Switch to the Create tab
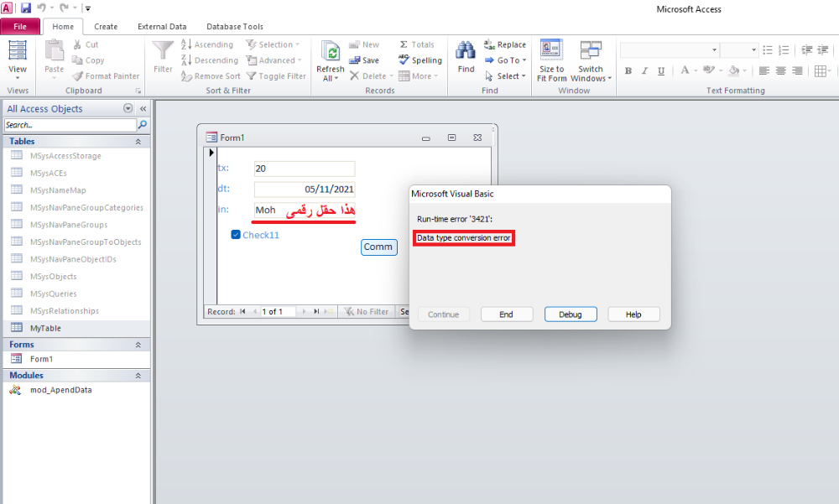839x504 pixels. (x=106, y=26)
